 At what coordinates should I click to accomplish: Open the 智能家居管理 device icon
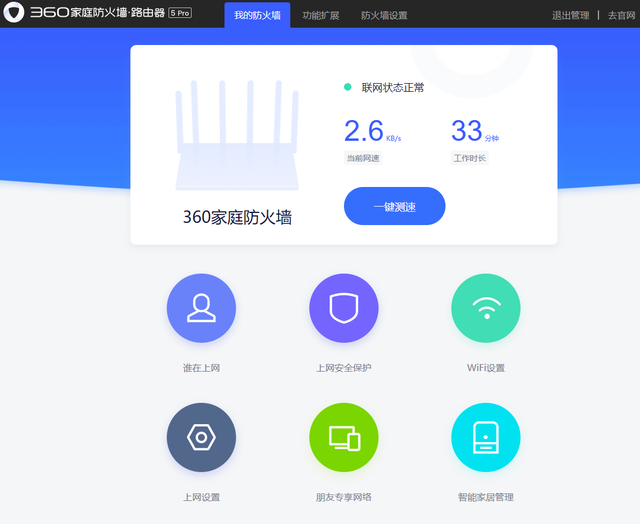486,437
